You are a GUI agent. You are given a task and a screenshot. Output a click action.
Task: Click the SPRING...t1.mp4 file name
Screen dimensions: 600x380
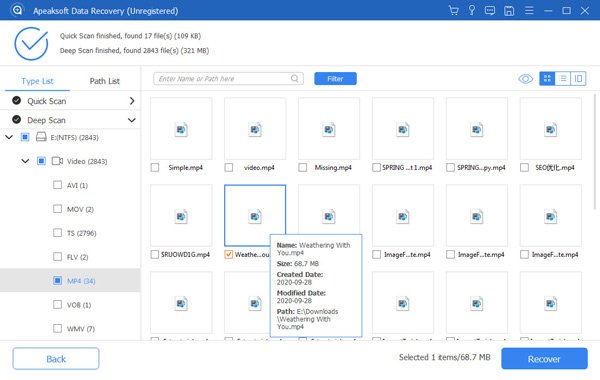(407, 168)
